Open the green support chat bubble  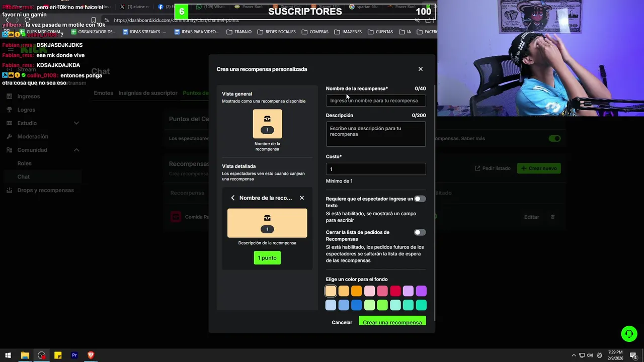(x=629, y=334)
